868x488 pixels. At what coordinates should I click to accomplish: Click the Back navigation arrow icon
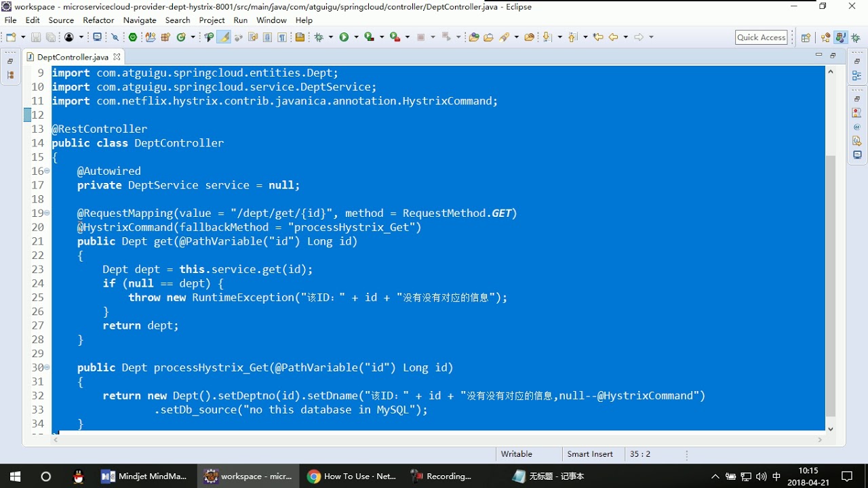(x=613, y=37)
